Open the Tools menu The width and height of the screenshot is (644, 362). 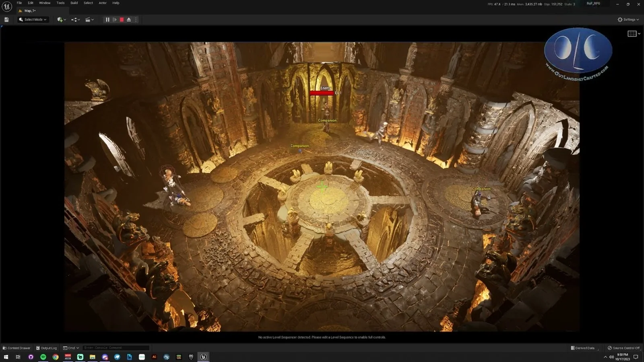(60, 3)
